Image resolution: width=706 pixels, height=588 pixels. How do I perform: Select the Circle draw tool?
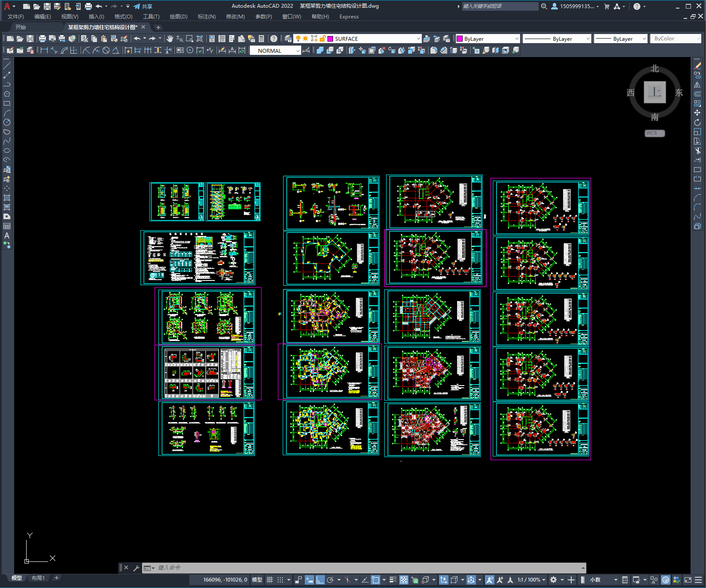pos(7,122)
